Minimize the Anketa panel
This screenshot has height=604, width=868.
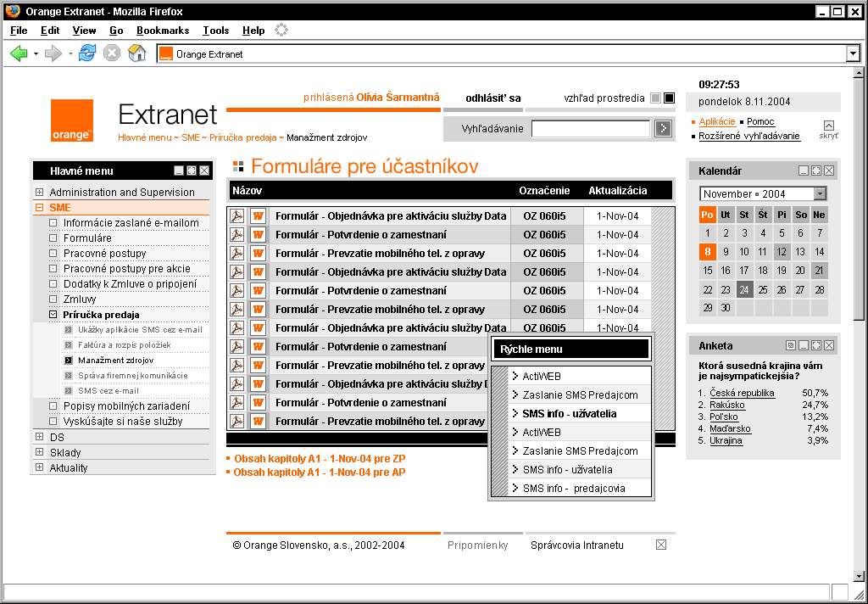804,345
